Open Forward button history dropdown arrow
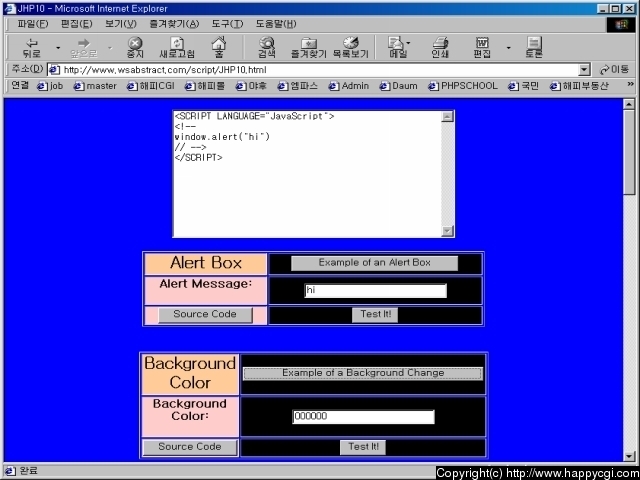 [x=110, y=48]
